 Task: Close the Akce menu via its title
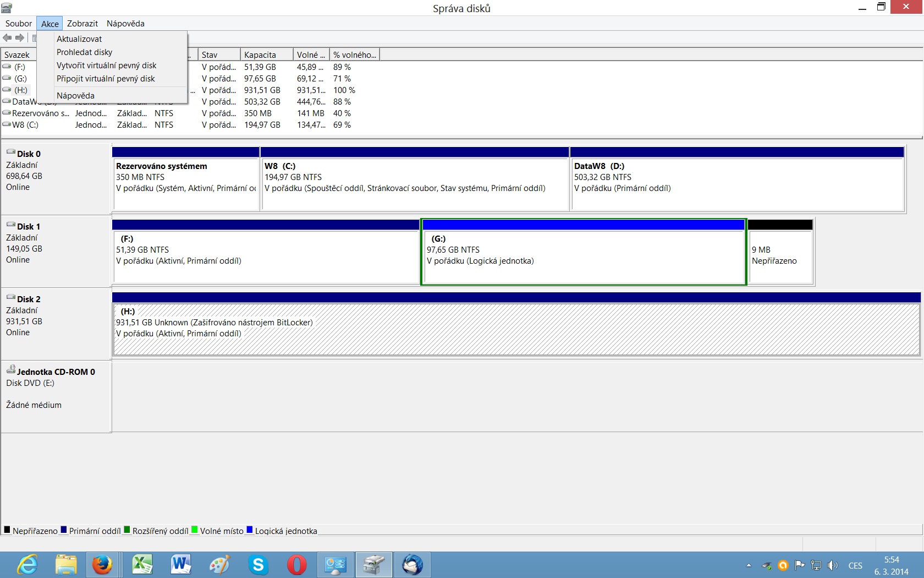tap(50, 24)
